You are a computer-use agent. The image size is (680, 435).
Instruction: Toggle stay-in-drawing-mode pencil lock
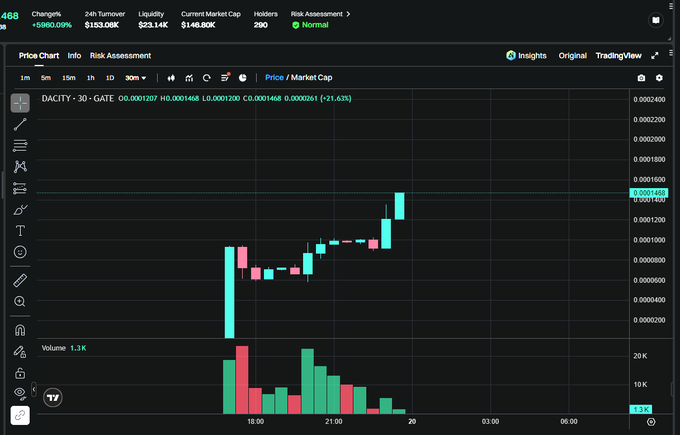pos(20,352)
